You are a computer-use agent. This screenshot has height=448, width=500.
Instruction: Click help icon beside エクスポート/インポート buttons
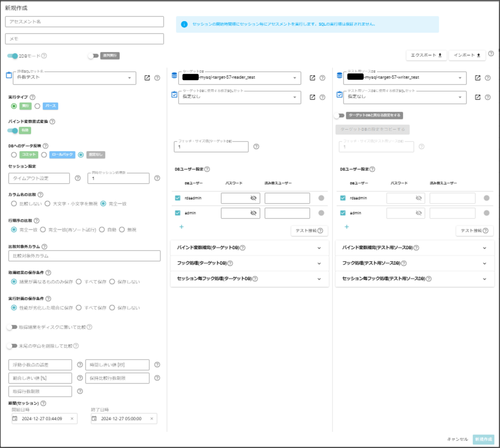point(491,54)
